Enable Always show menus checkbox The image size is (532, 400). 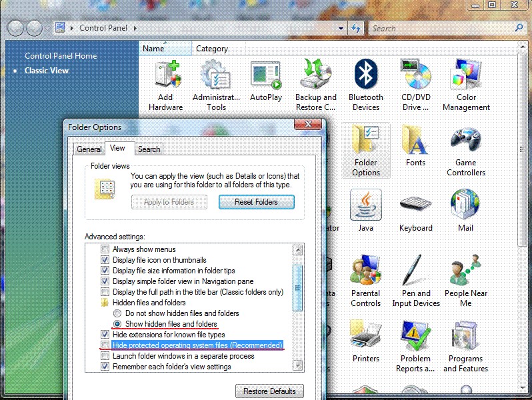(105, 249)
